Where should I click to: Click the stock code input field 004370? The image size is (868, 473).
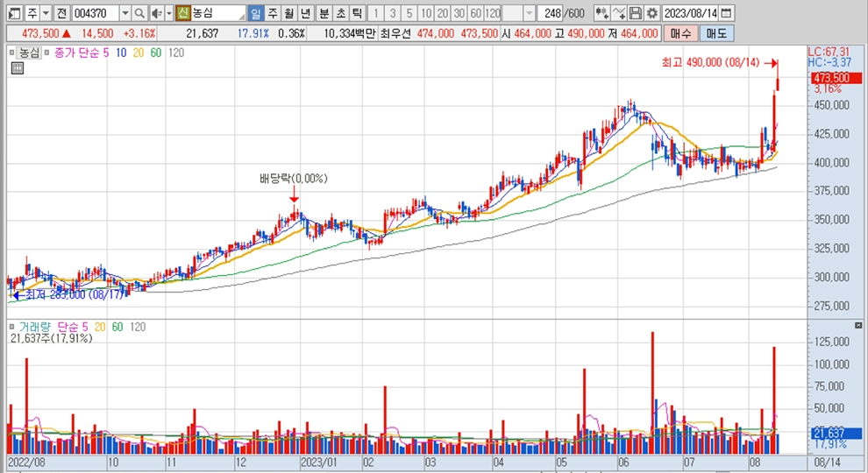point(94,13)
